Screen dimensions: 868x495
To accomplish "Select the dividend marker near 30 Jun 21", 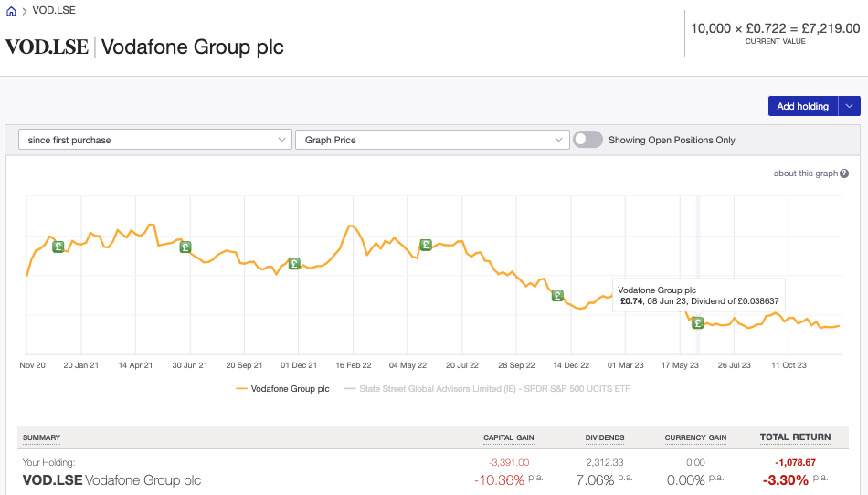I will click(185, 247).
